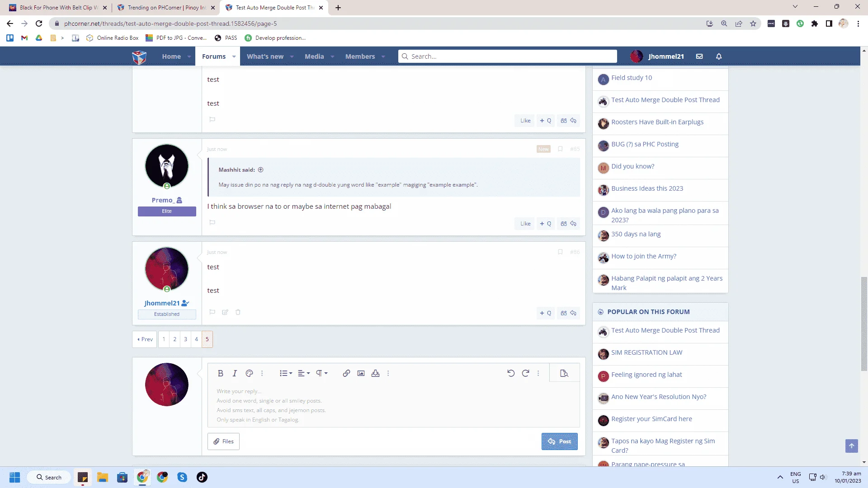Open the Windows Start menu
The image size is (868, 488).
coord(15,477)
